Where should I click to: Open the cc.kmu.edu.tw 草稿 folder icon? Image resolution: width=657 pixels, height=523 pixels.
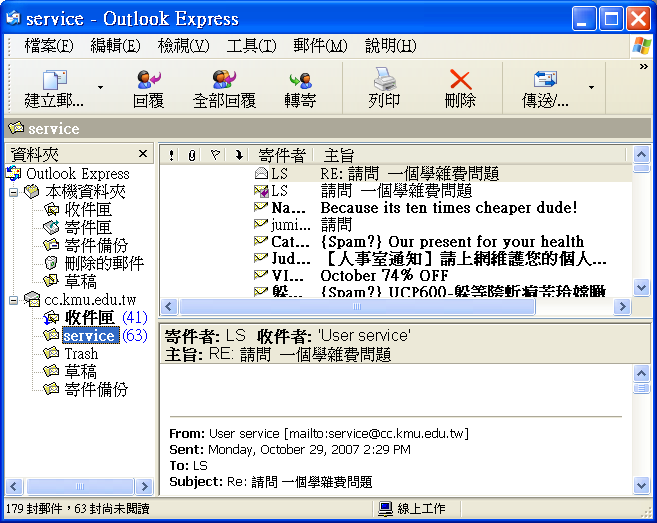coord(51,371)
